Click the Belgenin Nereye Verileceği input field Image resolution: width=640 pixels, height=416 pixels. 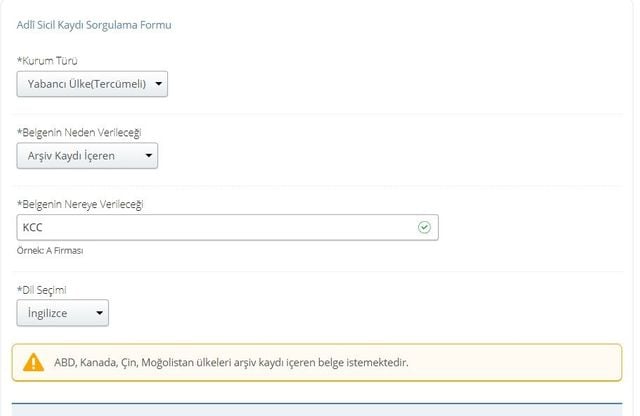(228, 227)
